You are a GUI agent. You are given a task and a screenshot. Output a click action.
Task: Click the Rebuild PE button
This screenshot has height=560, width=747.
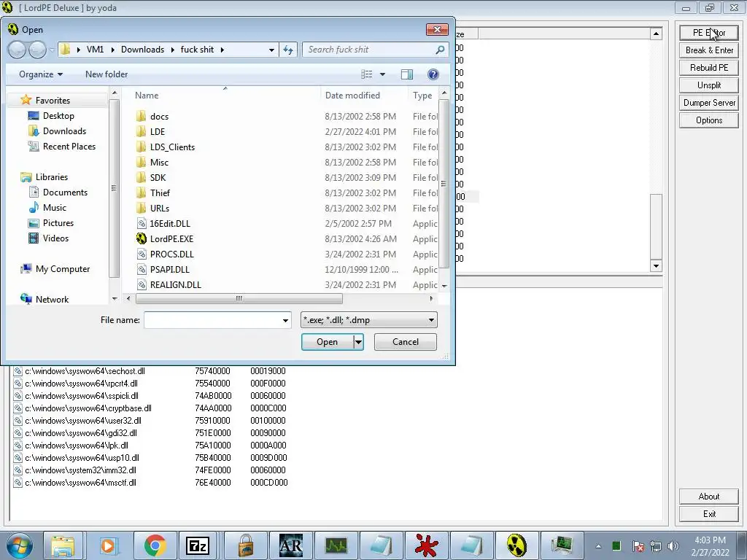click(x=709, y=68)
